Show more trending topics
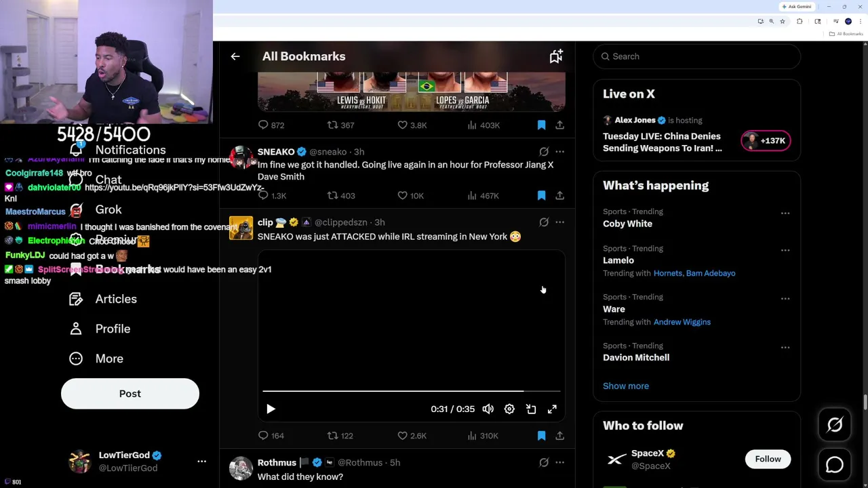The height and width of the screenshot is (488, 868). tap(626, 386)
